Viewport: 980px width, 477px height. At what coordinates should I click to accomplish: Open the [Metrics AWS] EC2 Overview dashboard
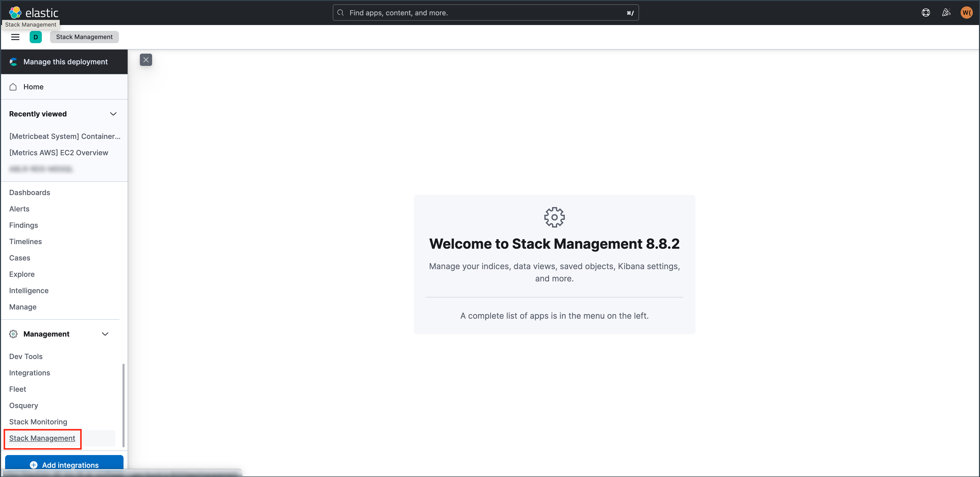59,152
